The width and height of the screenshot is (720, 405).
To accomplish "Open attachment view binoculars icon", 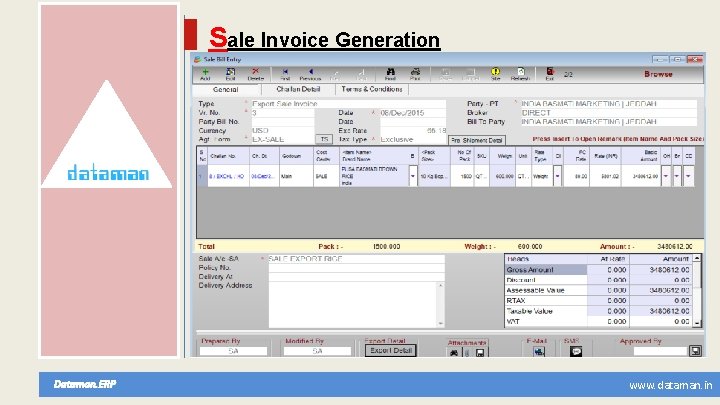I will [454, 352].
